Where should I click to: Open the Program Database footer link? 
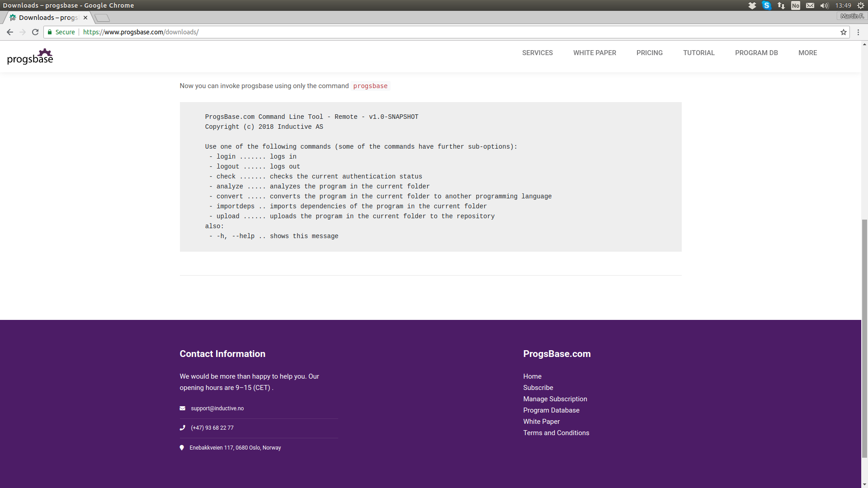(551, 410)
